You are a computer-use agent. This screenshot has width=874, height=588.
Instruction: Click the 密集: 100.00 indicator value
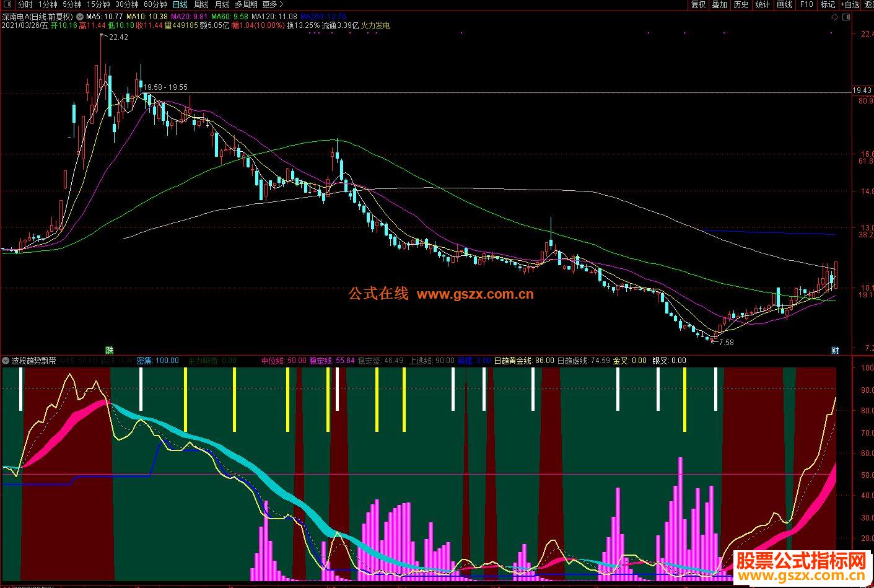[157, 360]
